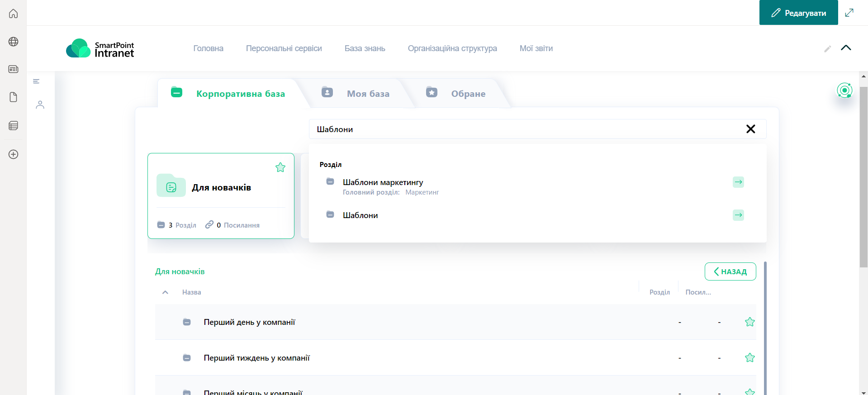Collapse the header with the up chevron
The height and width of the screenshot is (395, 868).
[846, 48]
